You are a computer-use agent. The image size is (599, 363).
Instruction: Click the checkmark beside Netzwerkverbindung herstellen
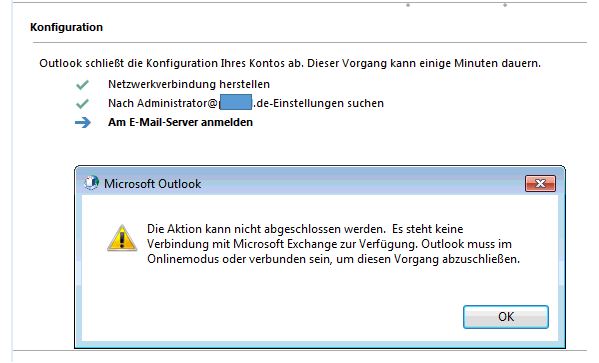pos(82,84)
